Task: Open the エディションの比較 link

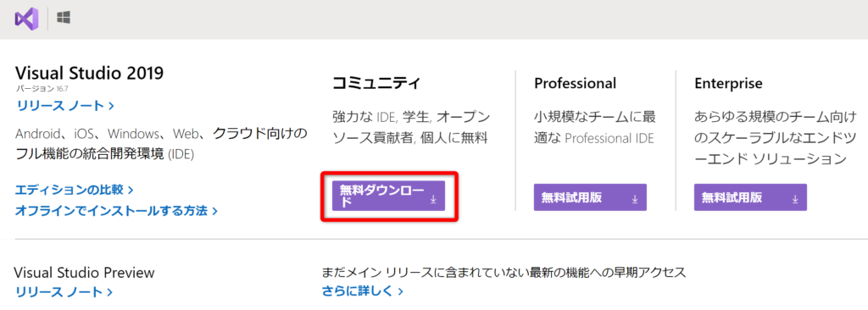Action: click(75, 190)
